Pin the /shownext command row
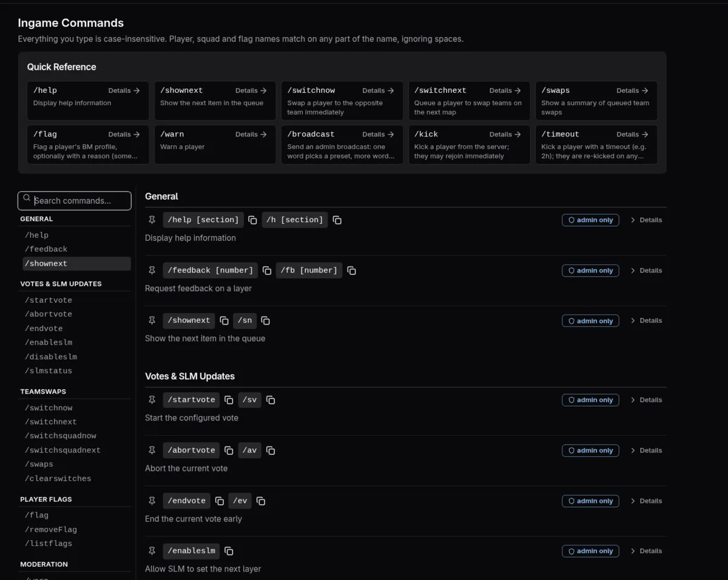728x580 pixels. point(152,320)
